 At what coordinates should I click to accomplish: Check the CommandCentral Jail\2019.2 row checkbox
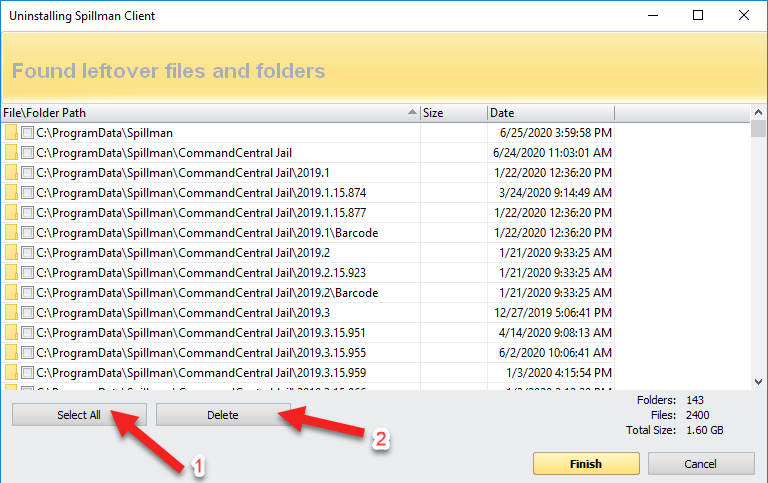point(27,253)
